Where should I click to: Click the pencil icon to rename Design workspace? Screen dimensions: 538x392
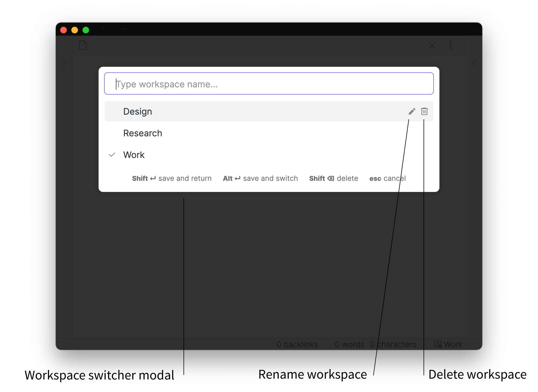[412, 111]
